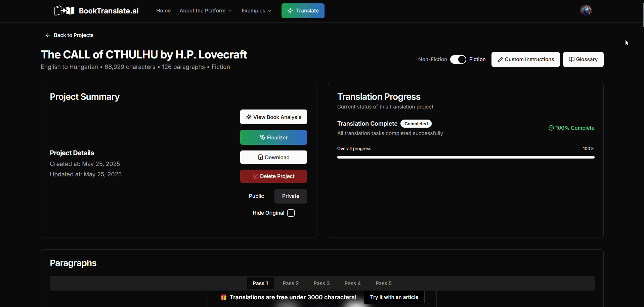The image size is (644, 307).
Task: Click the sparkle icon on the Translate button
Action: click(x=290, y=11)
